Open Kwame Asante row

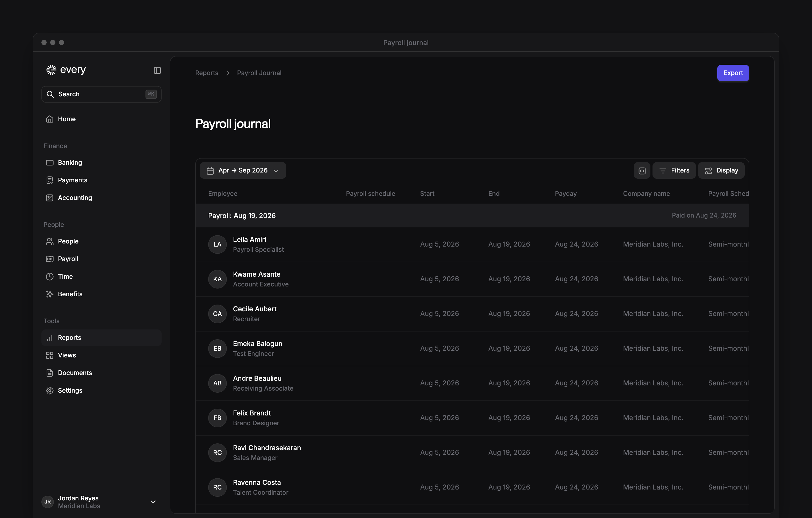tap(472, 279)
